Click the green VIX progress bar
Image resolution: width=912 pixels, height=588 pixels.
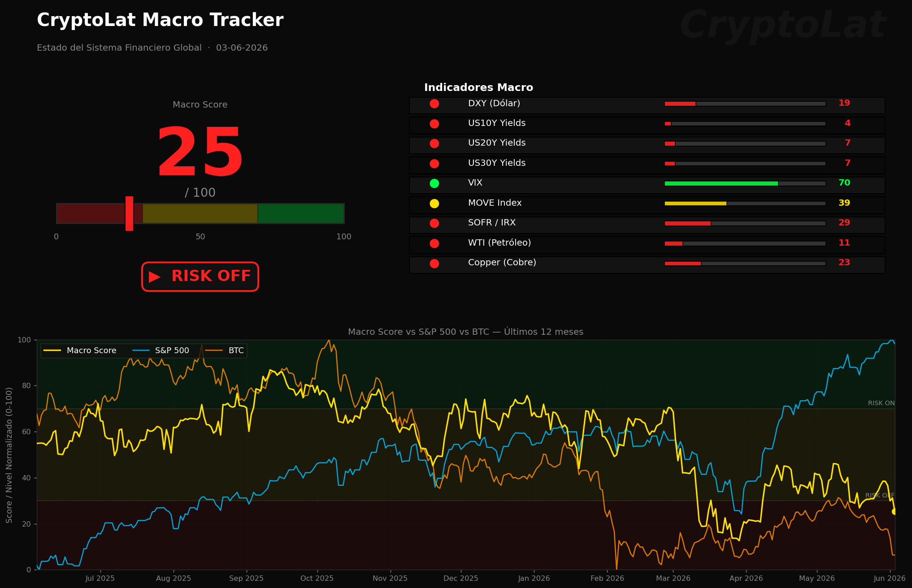(x=745, y=183)
